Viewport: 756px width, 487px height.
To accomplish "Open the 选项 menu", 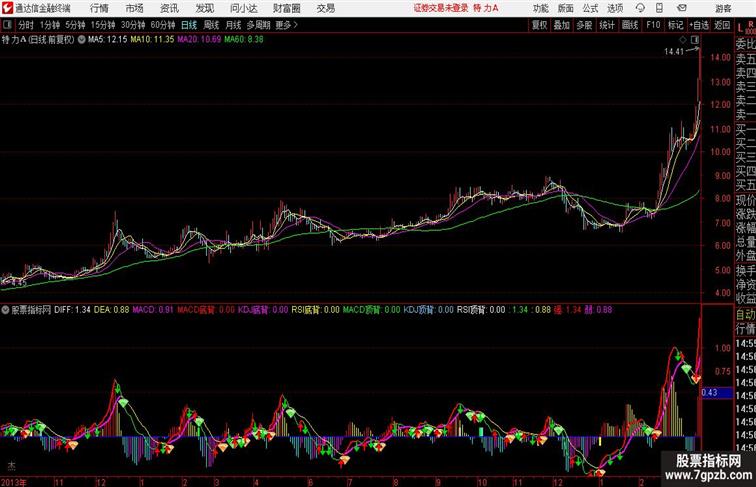I will pyautogui.click(x=615, y=8).
